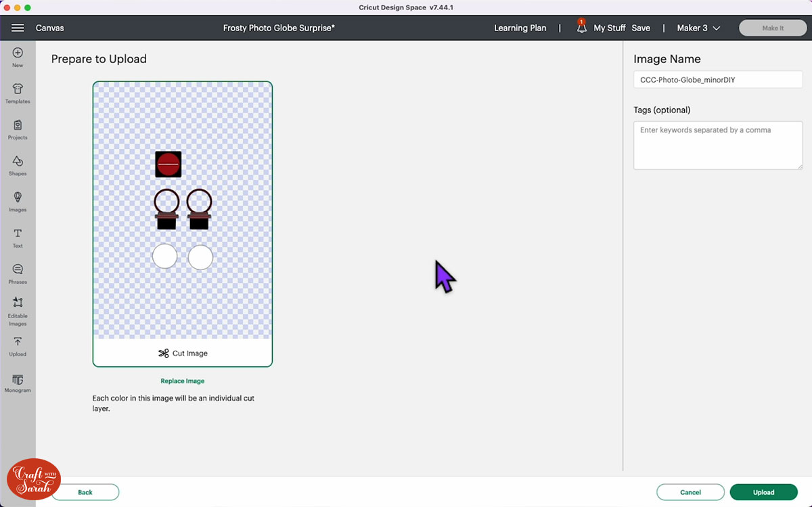Image resolution: width=812 pixels, height=507 pixels.
Task: Expand the Maker 3 machine dropdown
Action: pos(698,28)
